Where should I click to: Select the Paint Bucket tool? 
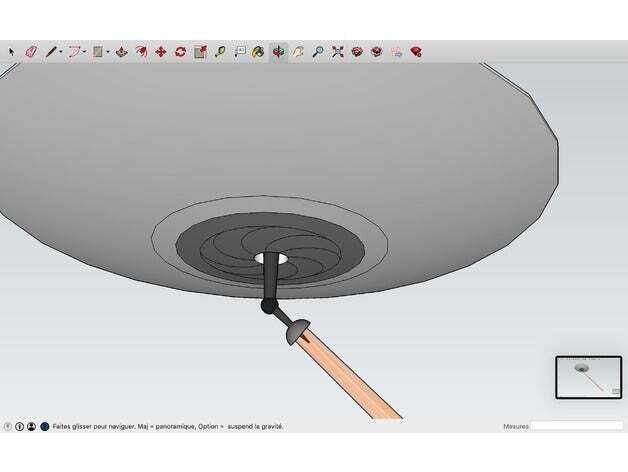click(x=258, y=52)
